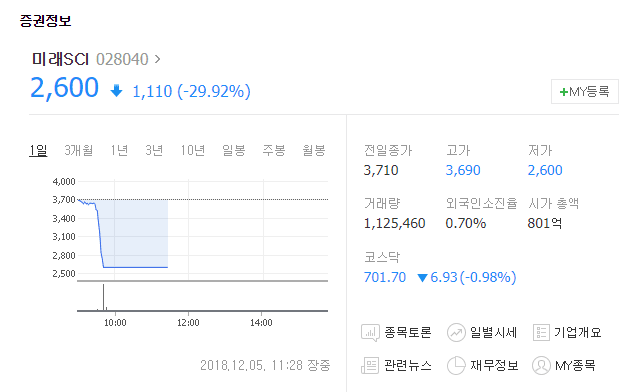Expand 미래SCI details with the chevron arrow
Viewport: 641px width, 392px height.
157,60
